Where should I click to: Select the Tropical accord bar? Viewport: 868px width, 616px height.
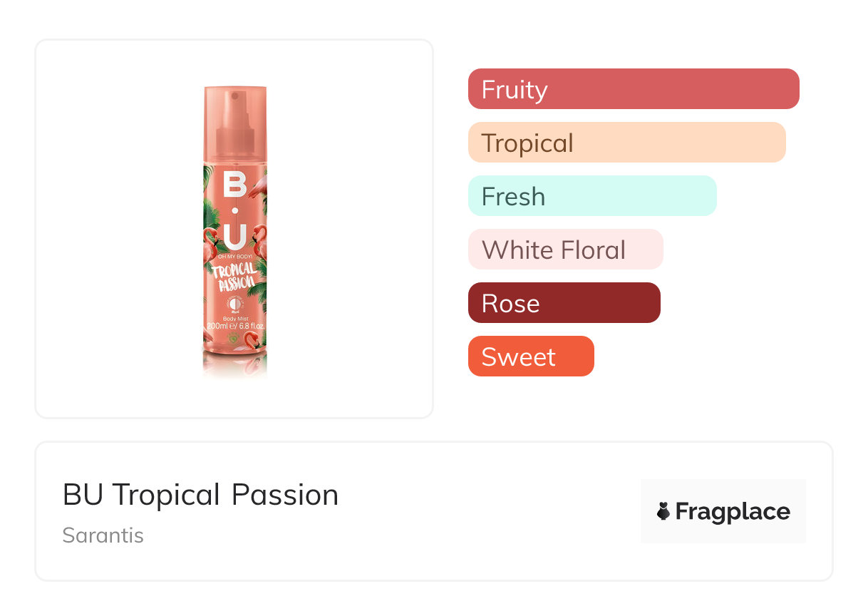tap(626, 143)
